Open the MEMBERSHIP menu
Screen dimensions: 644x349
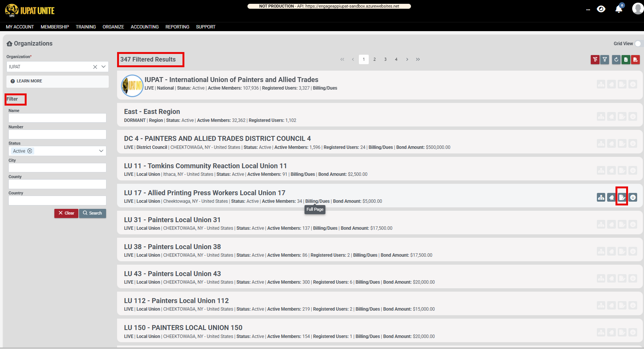[x=55, y=27]
